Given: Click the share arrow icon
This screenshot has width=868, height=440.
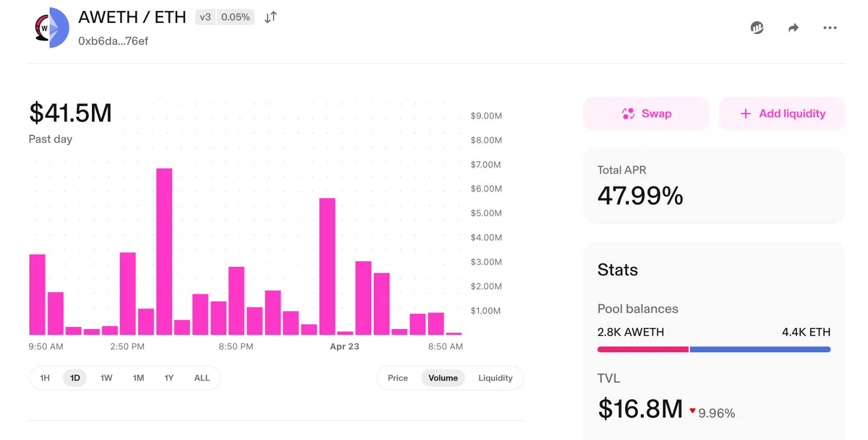Looking at the screenshot, I should 793,28.
